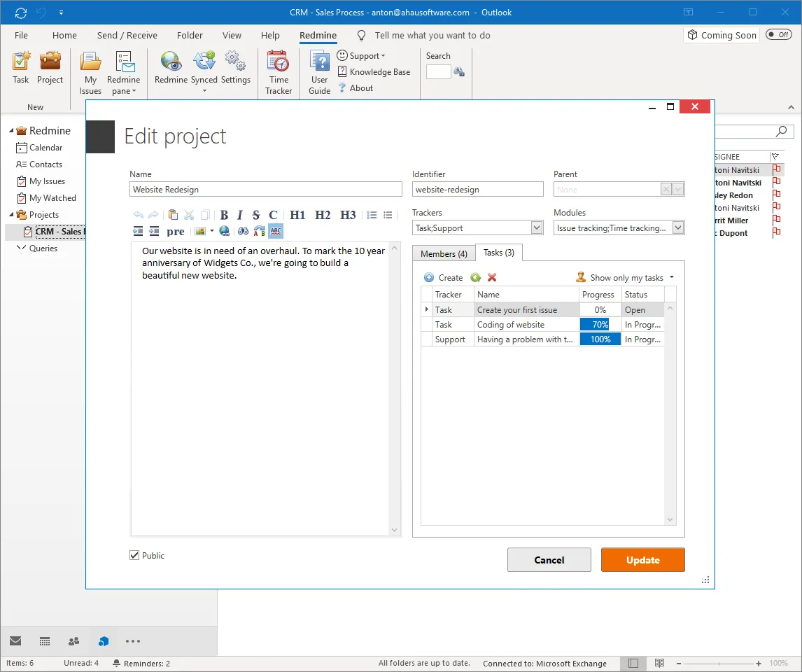802x672 pixels.
Task: Open the insert image dropdown arrow
Action: tap(212, 231)
